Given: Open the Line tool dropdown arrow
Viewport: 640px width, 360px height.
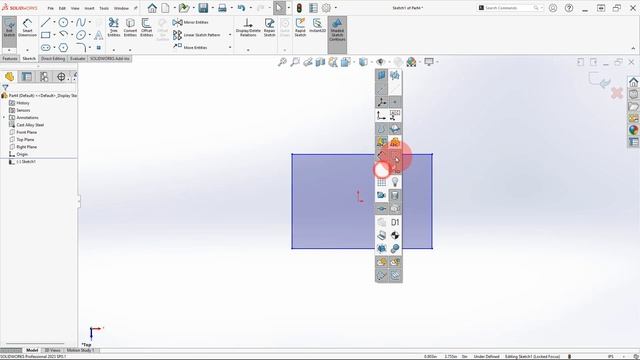Looking at the screenshot, I should tap(54, 22).
